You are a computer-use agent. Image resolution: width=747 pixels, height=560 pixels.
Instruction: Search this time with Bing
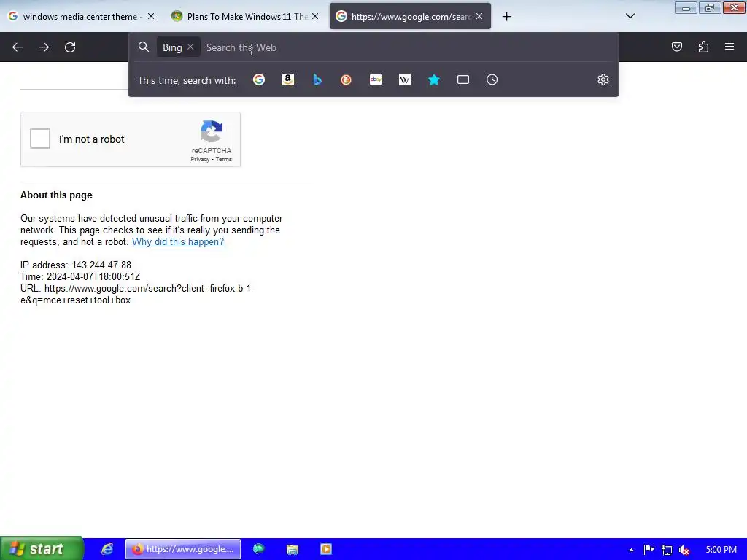[317, 79]
